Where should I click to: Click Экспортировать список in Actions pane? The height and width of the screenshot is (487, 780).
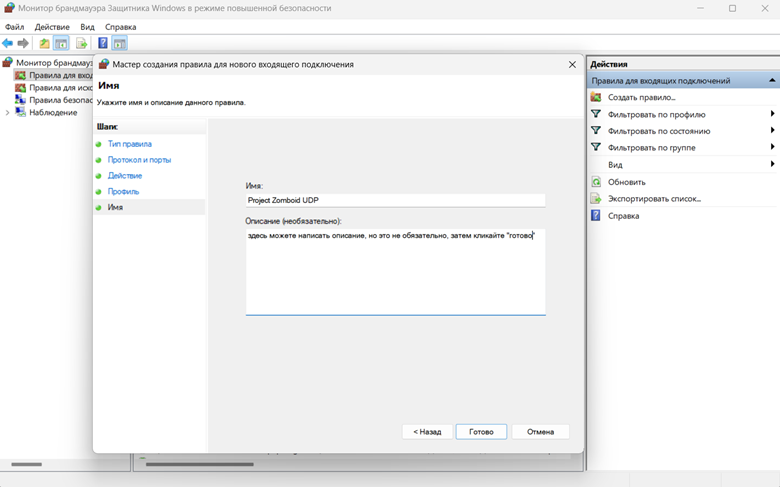click(654, 198)
